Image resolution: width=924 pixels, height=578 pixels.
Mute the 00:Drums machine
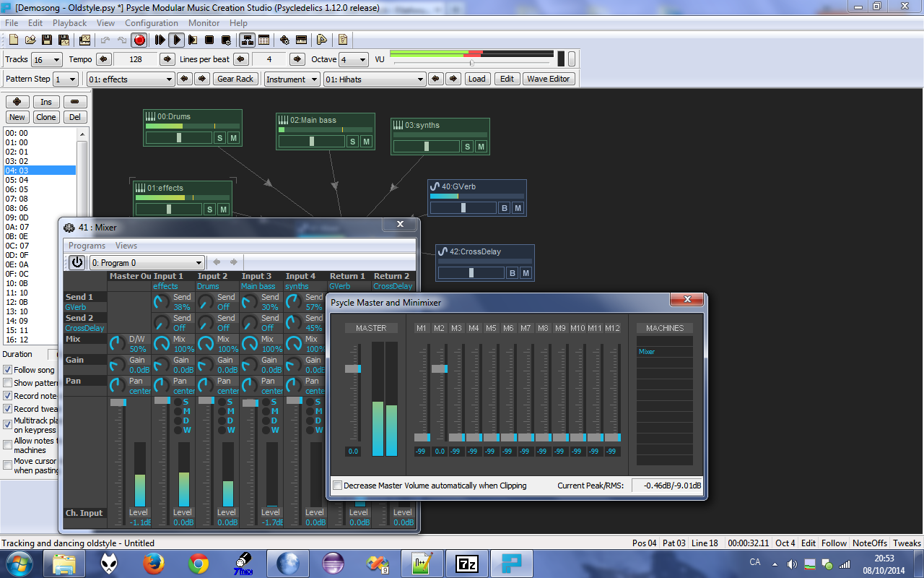tap(233, 137)
